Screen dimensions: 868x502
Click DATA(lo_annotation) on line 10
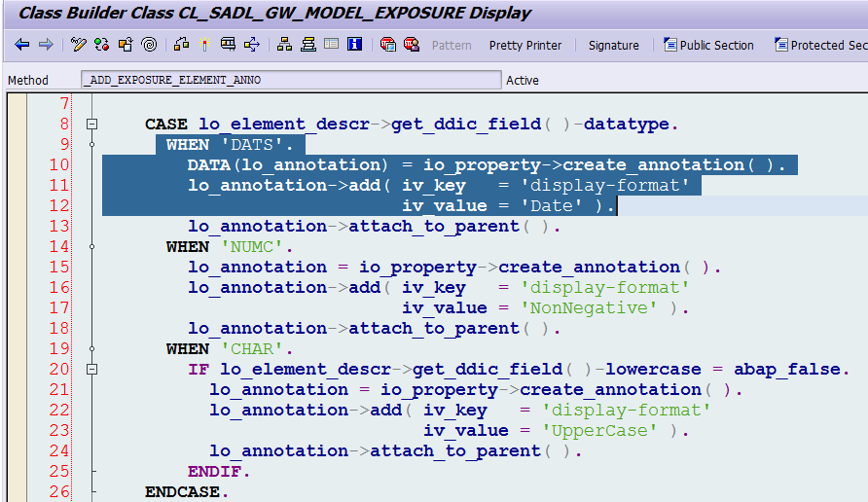pos(288,165)
